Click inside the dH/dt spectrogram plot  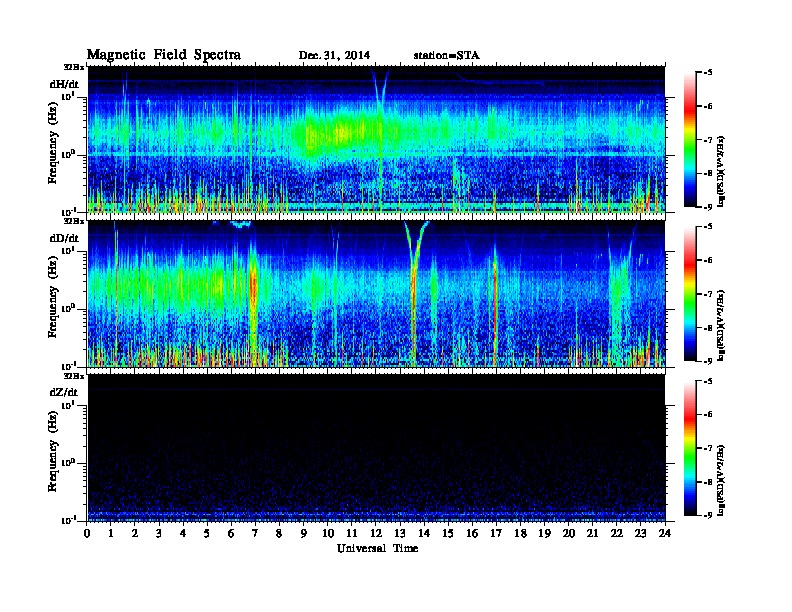pos(376,139)
